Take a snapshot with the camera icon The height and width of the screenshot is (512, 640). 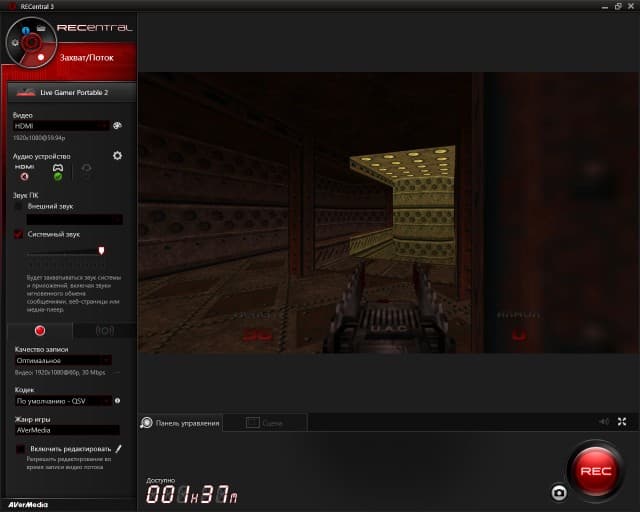tap(559, 492)
